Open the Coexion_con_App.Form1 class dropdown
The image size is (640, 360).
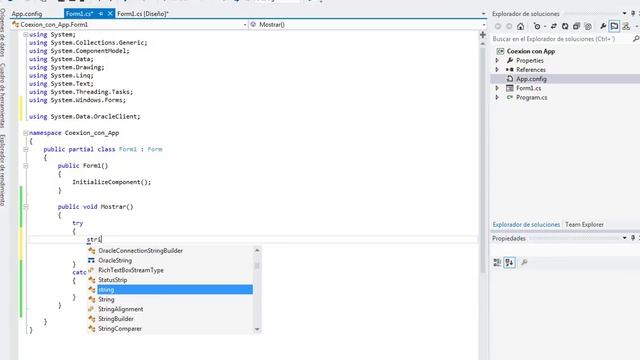[245, 24]
